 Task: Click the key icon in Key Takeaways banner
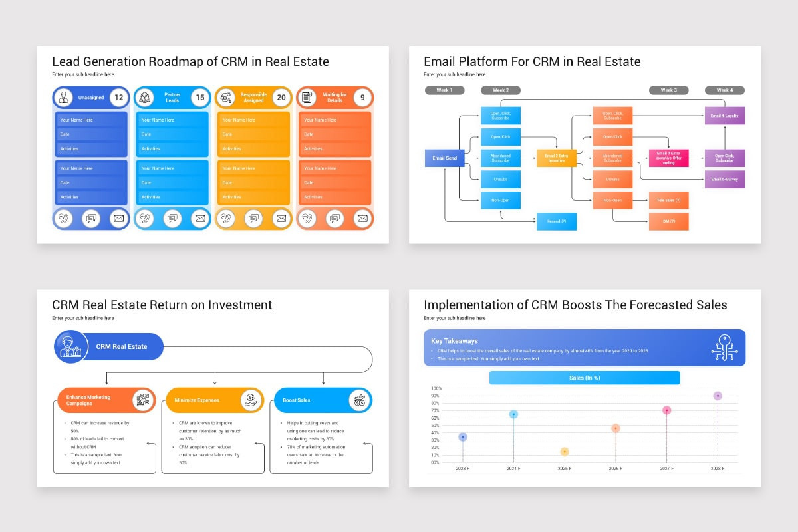pos(724,348)
